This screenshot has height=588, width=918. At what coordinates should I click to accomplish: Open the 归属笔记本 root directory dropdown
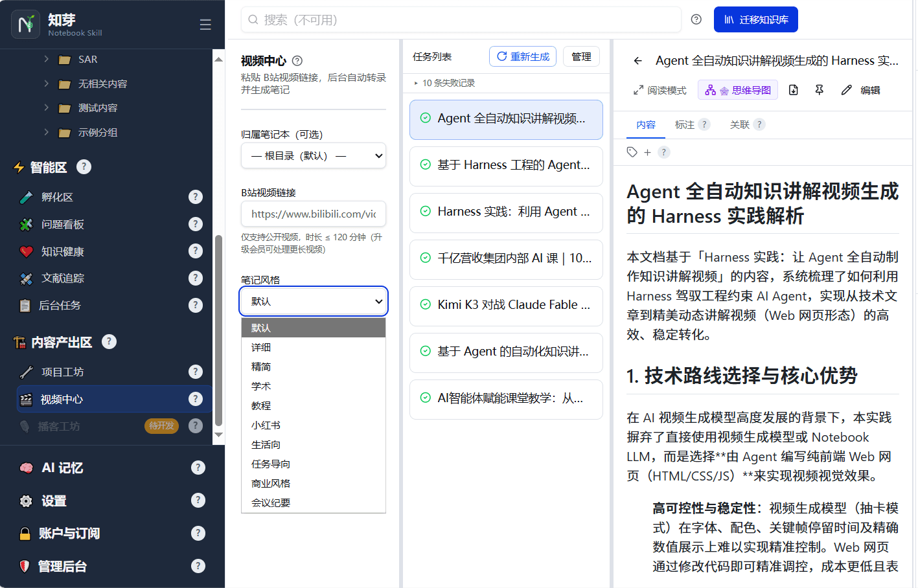click(314, 155)
